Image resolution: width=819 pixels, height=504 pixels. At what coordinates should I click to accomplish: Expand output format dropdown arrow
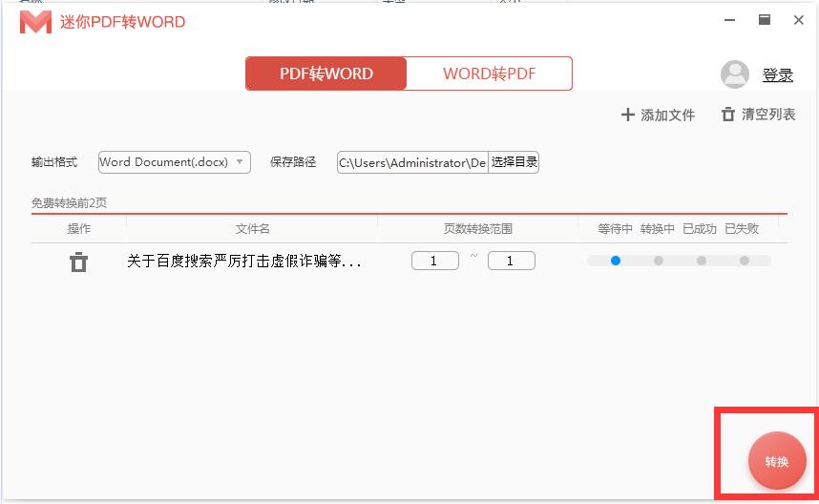[240, 162]
